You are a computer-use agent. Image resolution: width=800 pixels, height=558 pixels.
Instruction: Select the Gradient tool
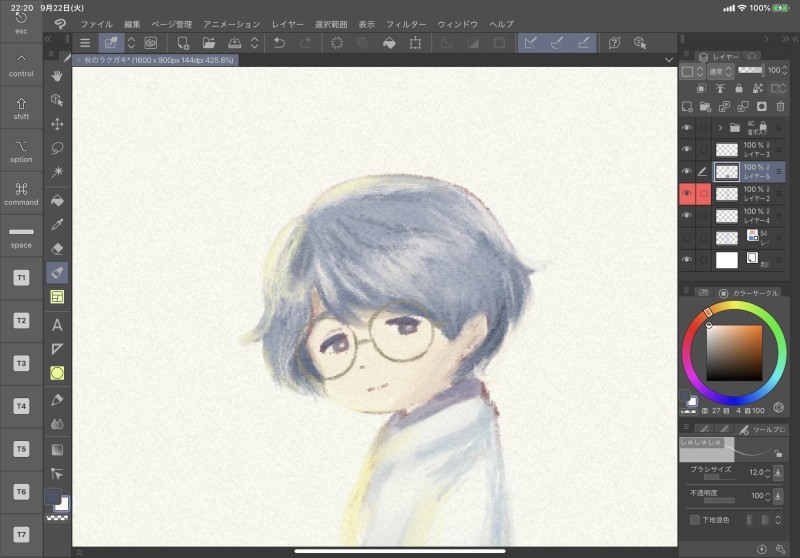(57, 449)
